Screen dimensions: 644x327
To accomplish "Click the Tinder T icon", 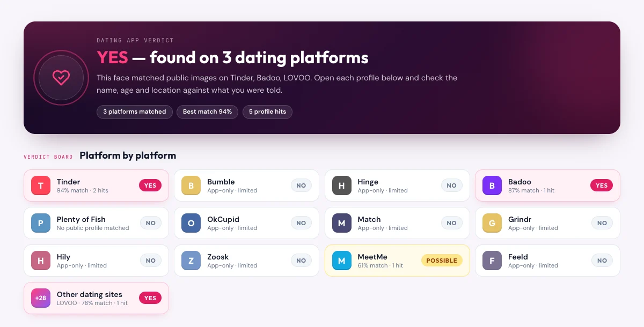I will point(41,185).
